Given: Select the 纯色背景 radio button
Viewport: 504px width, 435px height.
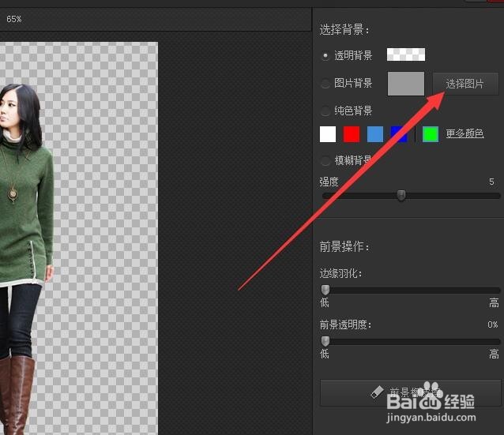Looking at the screenshot, I should (x=325, y=111).
